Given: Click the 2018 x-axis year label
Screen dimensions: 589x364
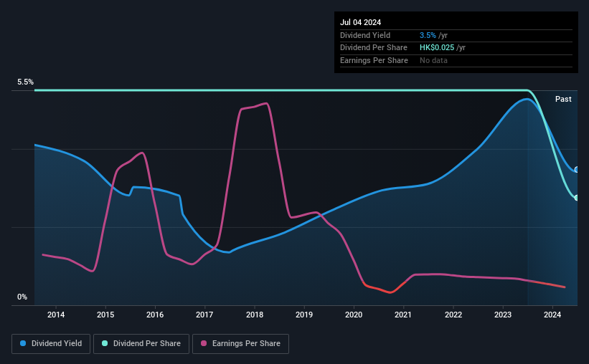Looking at the screenshot, I should pos(255,315).
